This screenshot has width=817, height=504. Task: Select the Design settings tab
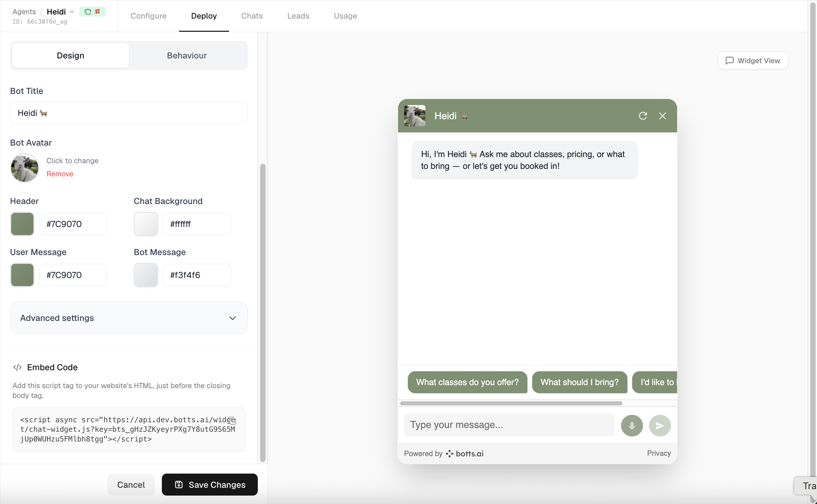tap(70, 55)
